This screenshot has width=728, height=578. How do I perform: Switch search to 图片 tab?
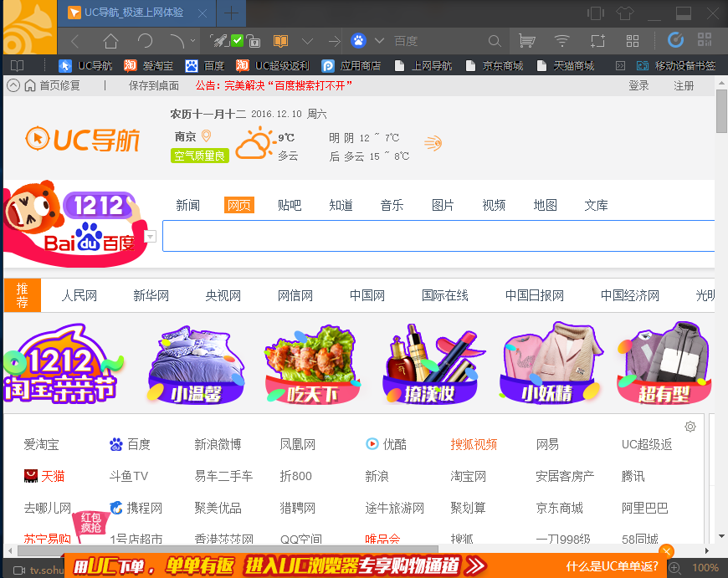[x=443, y=205]
